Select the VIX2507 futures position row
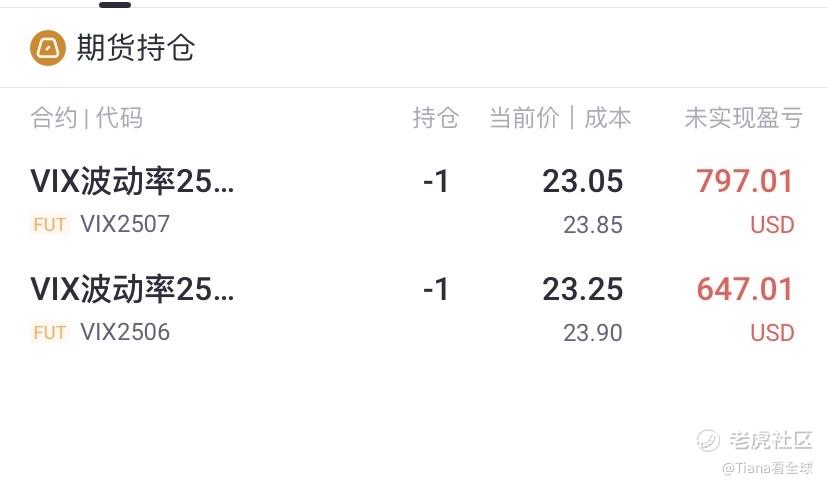Image resolution: width=828 pixels, height=487 pixels. (414, 202)
